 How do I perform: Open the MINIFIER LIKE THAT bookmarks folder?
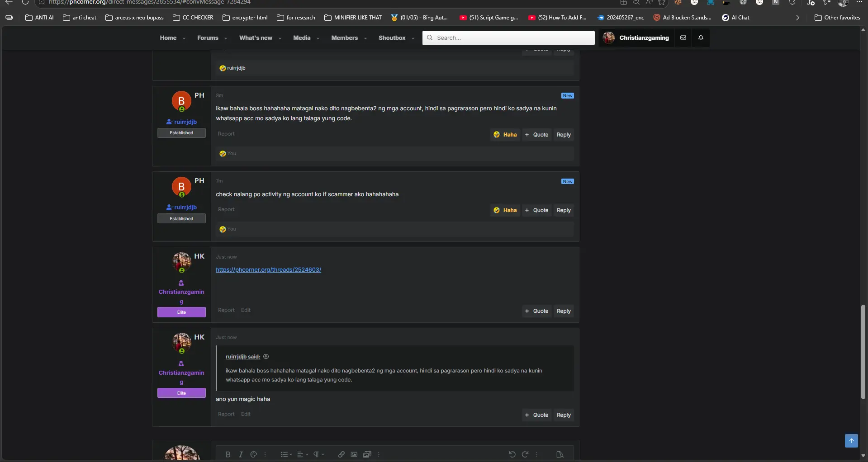pos(353,18)
